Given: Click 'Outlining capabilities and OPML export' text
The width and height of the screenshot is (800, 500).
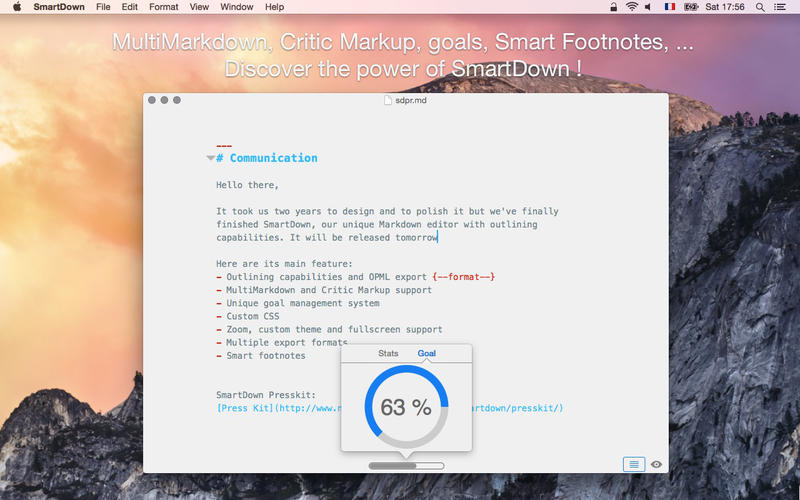Looking at the screenshot, I should [327, 277].
